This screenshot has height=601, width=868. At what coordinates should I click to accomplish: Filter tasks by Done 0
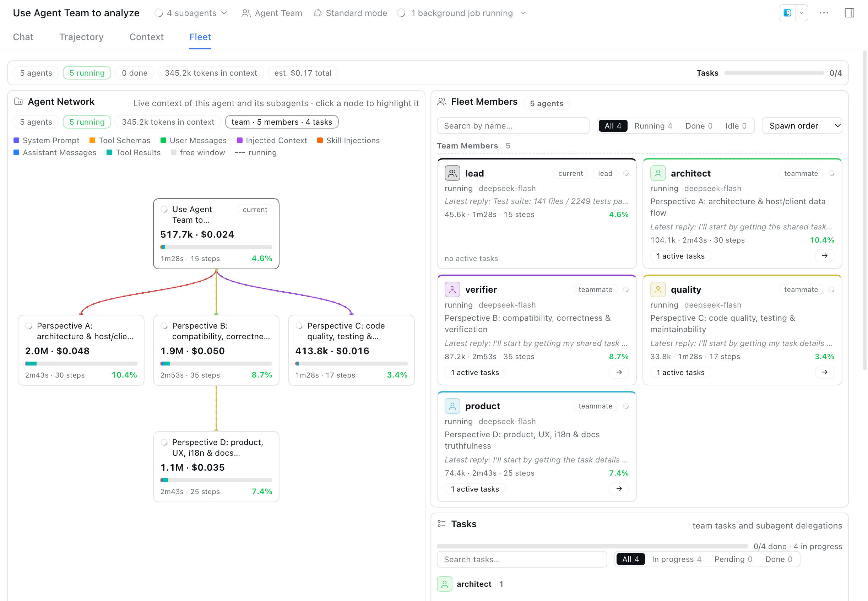coord(779,559)
